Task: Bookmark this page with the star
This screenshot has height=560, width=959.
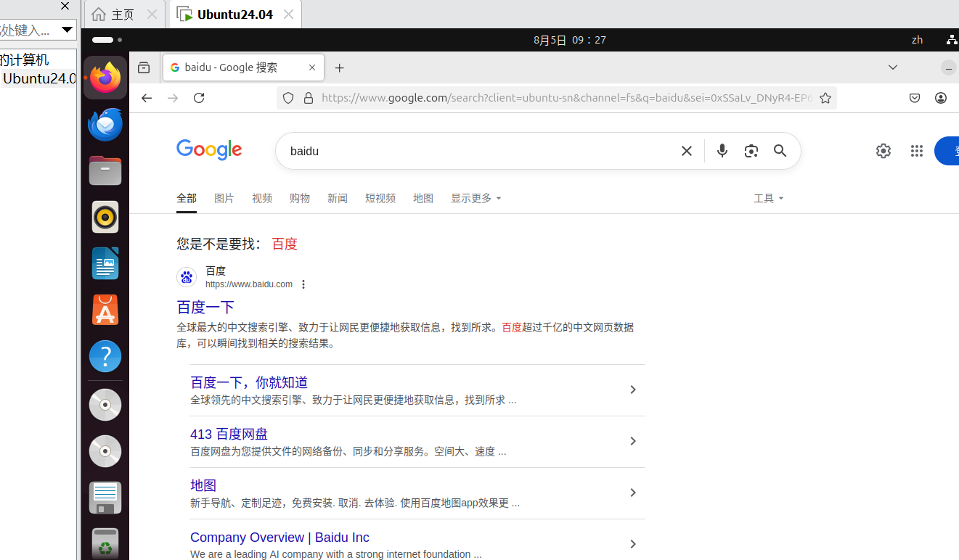Action: 825,98
